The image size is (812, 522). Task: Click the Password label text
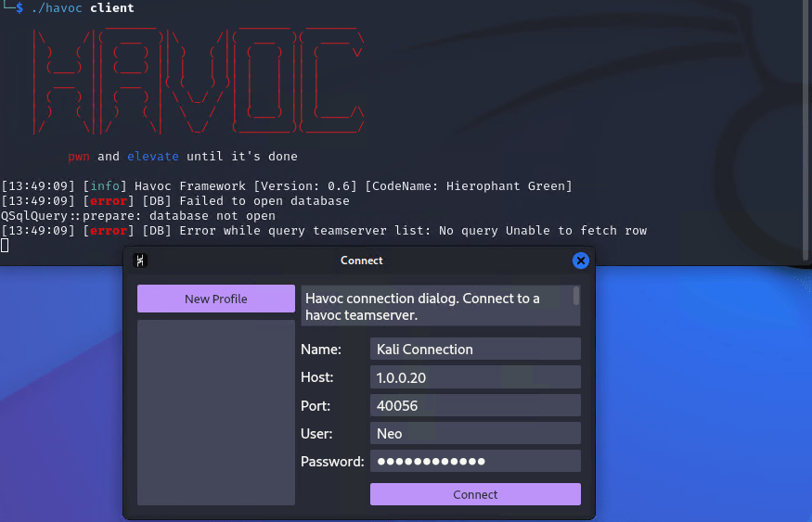coord(332,461)
